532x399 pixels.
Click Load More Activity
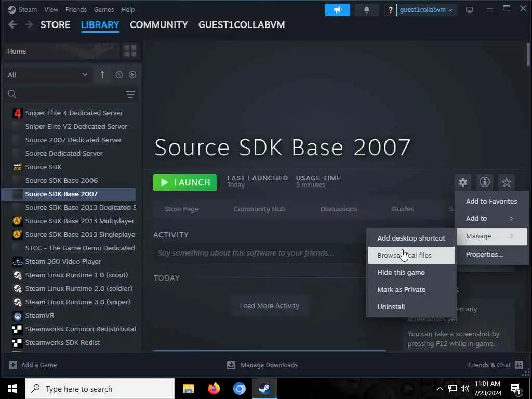(x=270, y=305)
